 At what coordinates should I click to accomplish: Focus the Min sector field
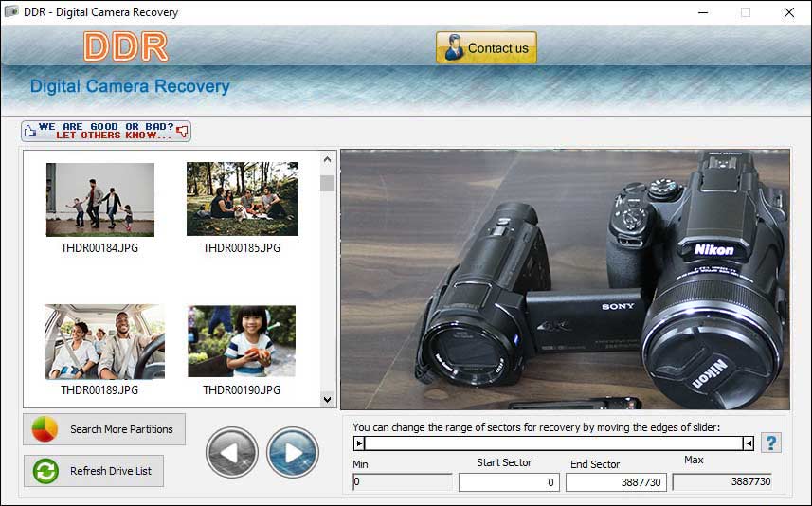(403, 482)
